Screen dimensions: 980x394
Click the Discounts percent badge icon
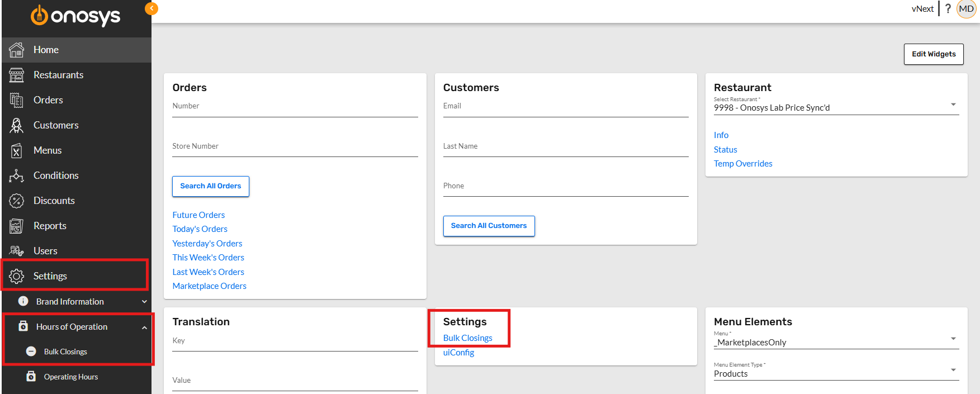(x=16, y=201)
